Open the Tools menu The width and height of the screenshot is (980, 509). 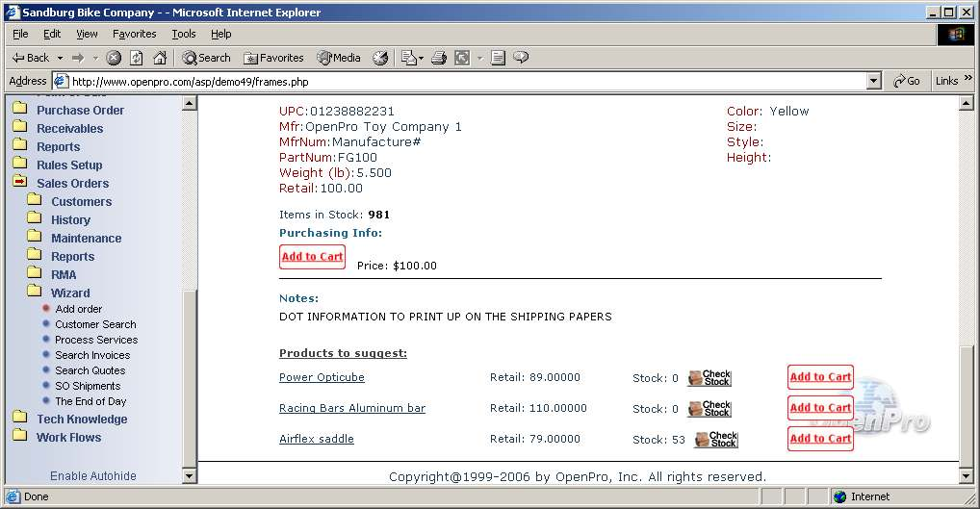click(183, 34)
